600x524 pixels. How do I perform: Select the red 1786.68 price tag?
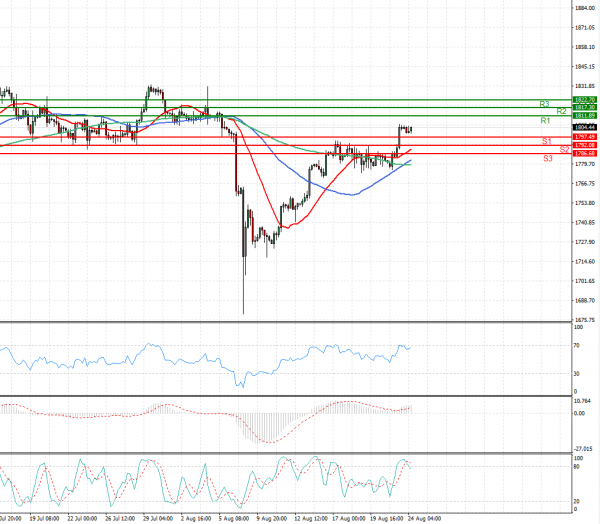[584, 153]
